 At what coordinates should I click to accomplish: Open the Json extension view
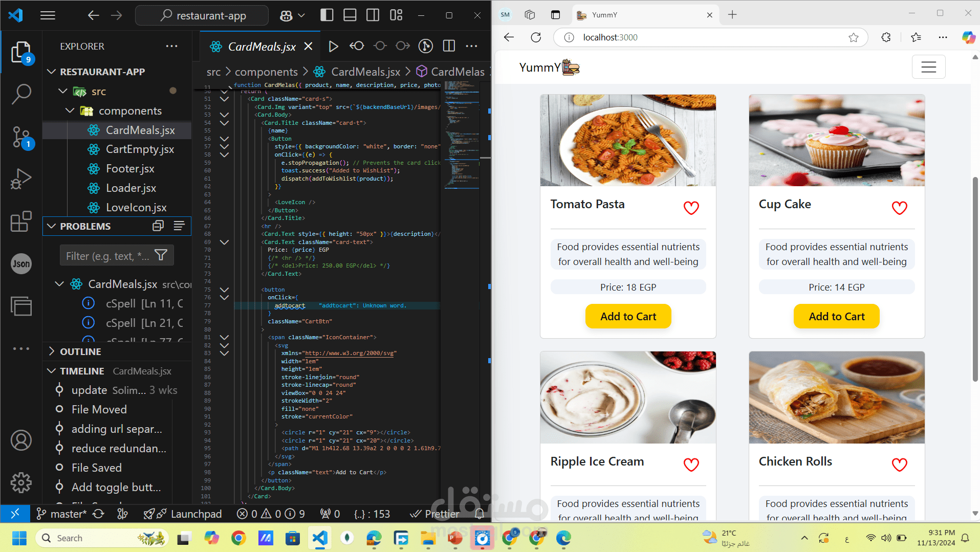(21, 264)
